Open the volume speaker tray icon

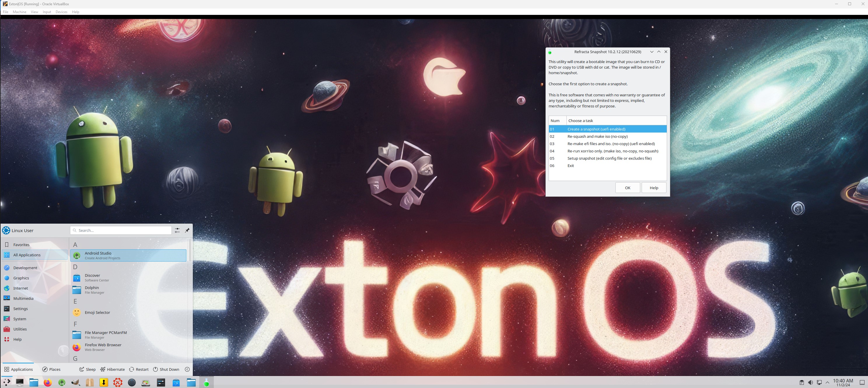click(810, 382)
